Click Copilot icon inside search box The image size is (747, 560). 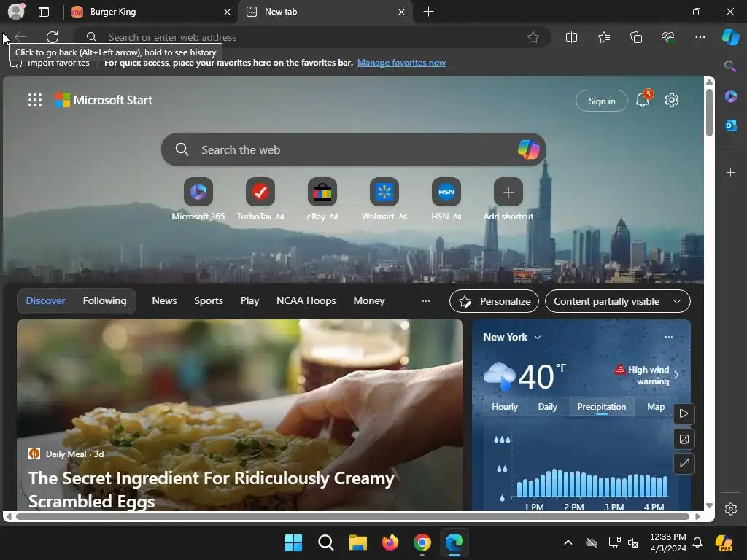528,149
